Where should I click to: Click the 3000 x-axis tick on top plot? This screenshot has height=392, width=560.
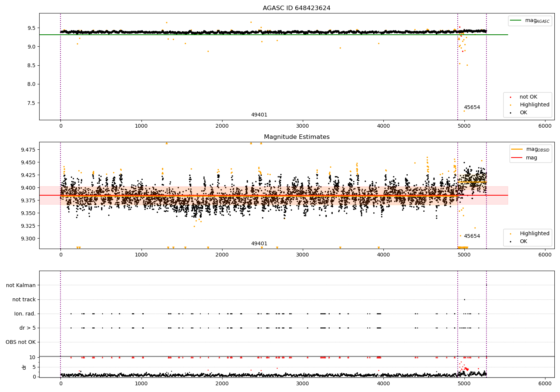pos(303,126)
